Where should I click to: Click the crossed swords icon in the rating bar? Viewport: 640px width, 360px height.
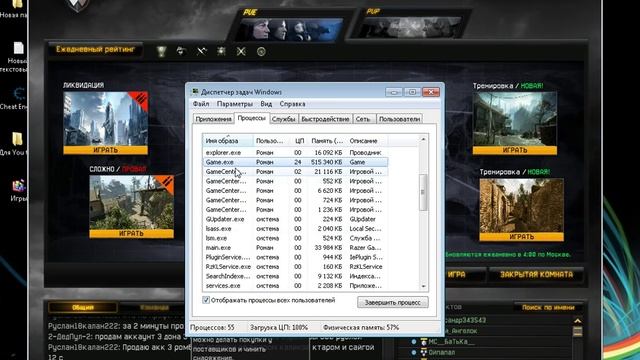[202, 51]
